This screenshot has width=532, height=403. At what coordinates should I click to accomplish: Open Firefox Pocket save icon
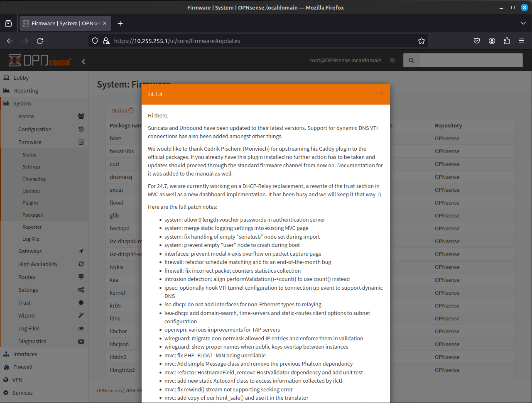(x=477, y=41)
